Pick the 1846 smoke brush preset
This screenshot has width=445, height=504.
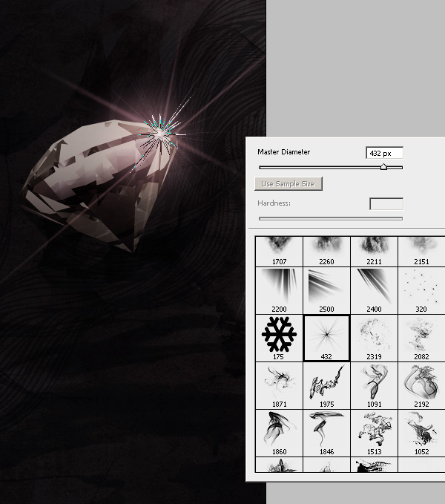[326, 433]
